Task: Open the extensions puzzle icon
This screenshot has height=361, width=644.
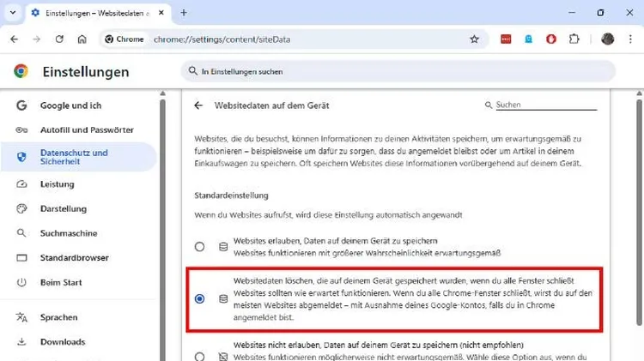Action: point(574,39)
